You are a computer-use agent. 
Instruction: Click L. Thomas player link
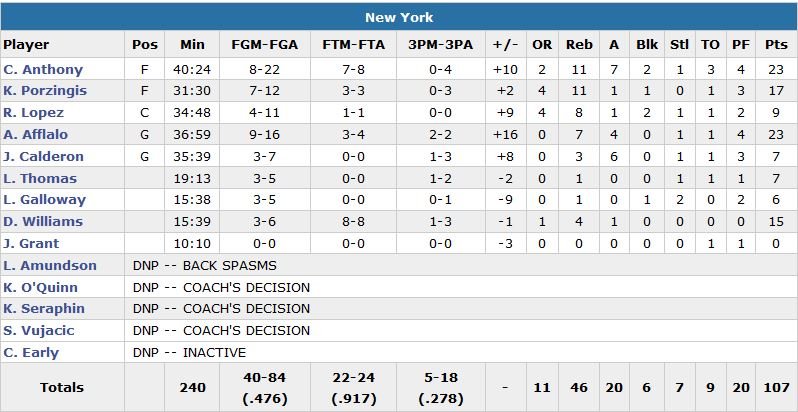tap(40, 179)
